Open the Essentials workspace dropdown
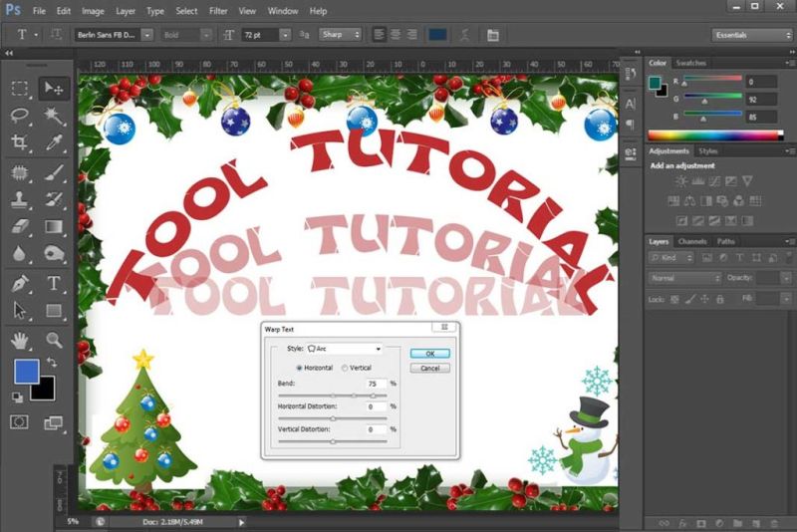797x532 pixels. [752, 35]
